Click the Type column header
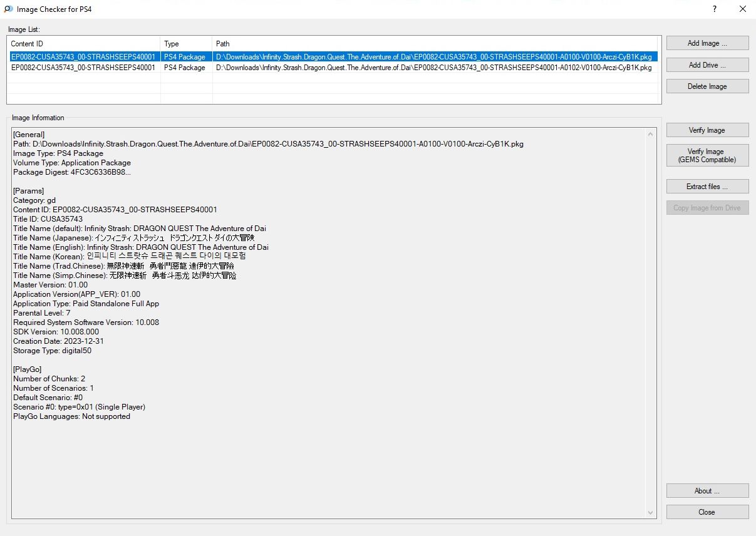 (x=187, y=44)
